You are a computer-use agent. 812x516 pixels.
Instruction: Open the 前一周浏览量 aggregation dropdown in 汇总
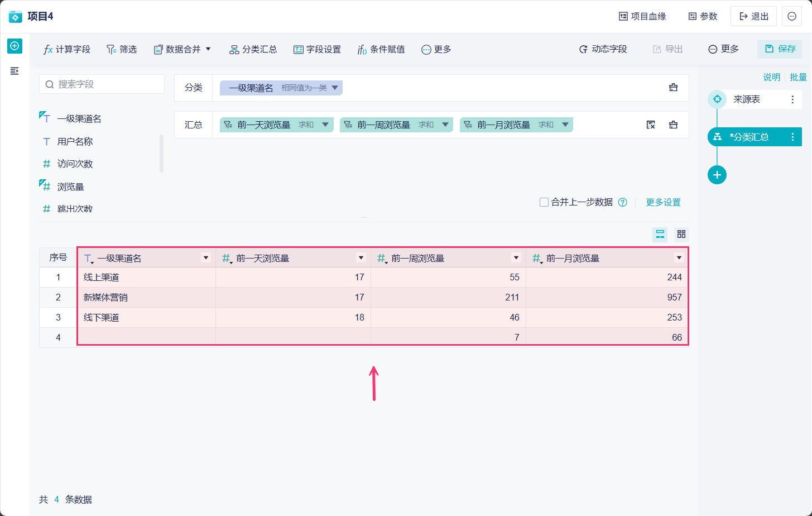point(445,125)
